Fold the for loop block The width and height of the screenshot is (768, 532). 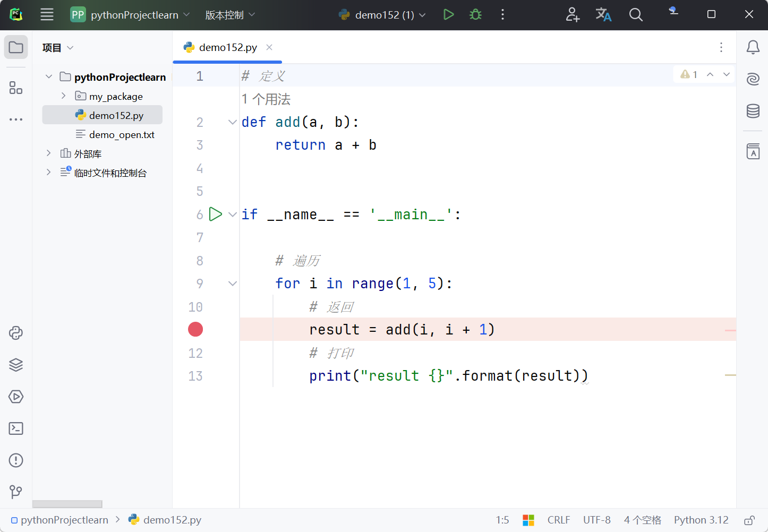[x=232, y=284]
